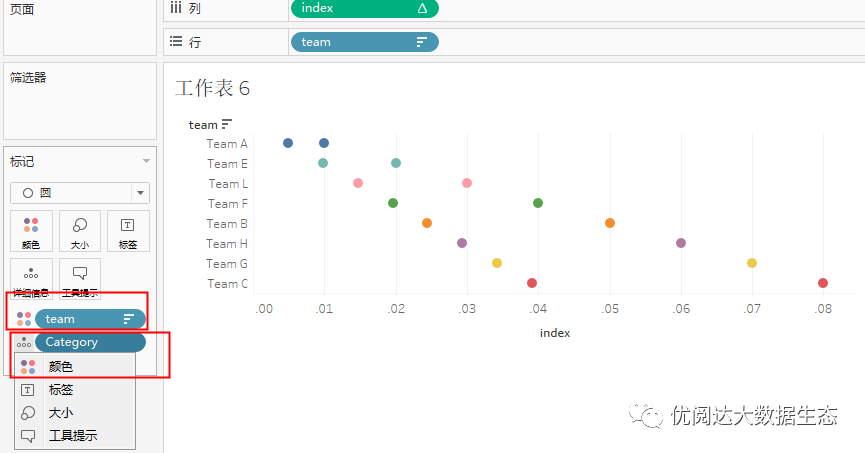Click the detail icon beside Category pill
865x453 pixels.
(x=24, y=342)
